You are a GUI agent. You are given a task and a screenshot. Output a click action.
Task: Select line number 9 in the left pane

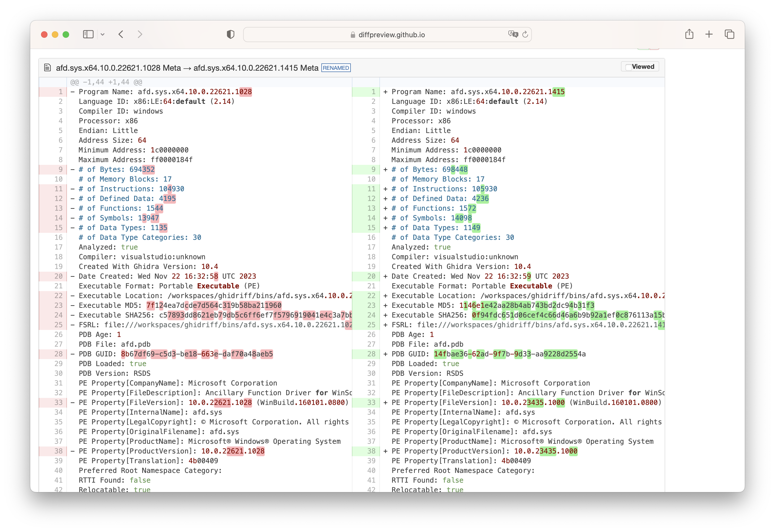pyautogui.click(x=60, y=169)
